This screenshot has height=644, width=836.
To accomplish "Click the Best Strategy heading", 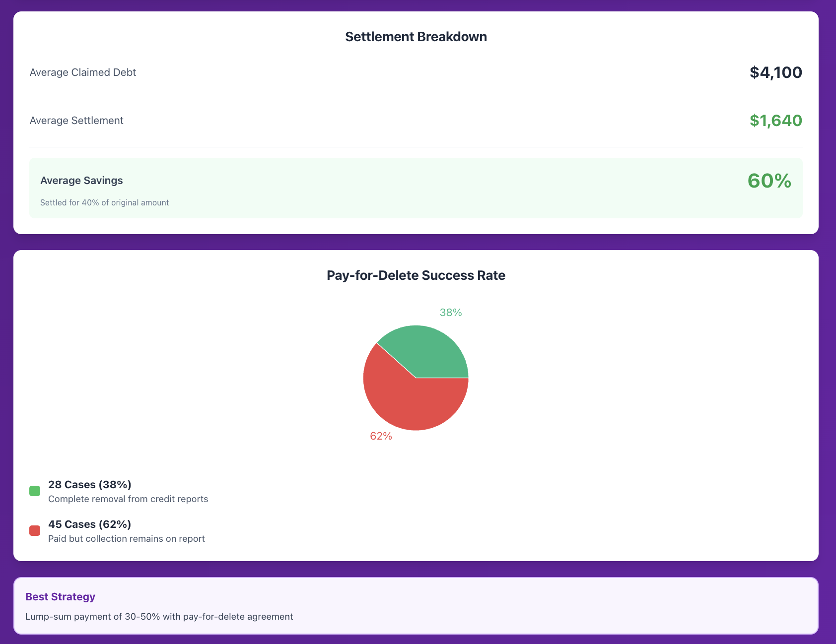I will point(61,597).
